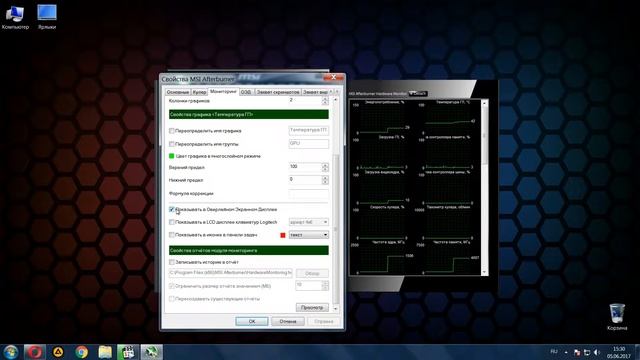
Task: Click the Нижний предел input field
Action: coord(305,180)
